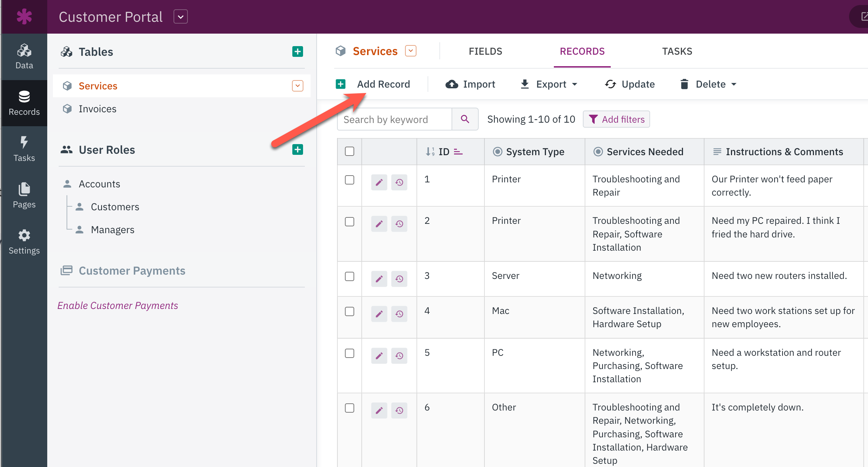Click the ID column sort icon

coord(458,152)
